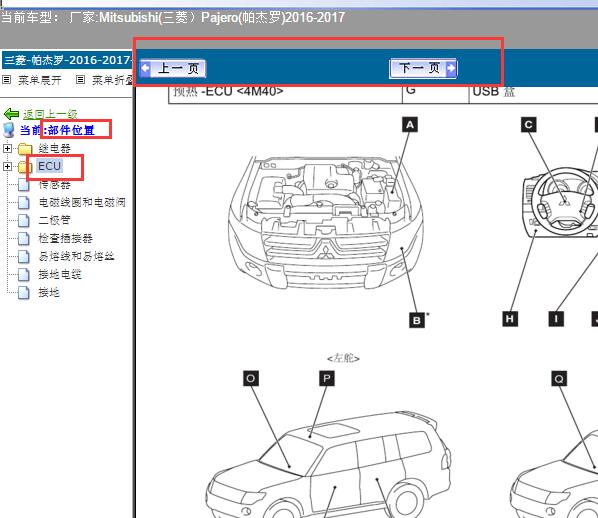Open the 接地 document

point(49,293)
